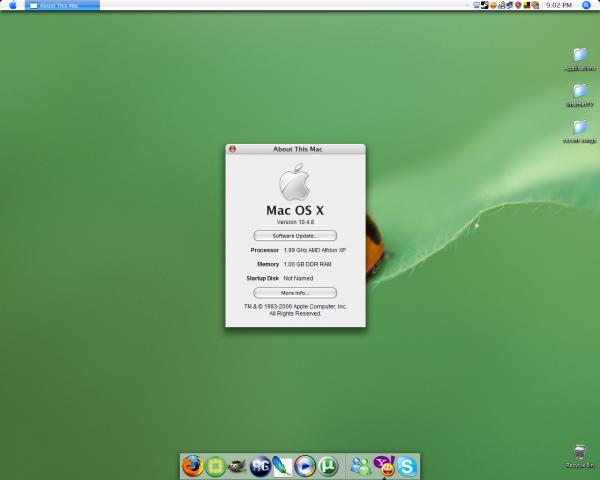Open the Spotlight search icon
The height and width of the screenshot is (480, 600).
[x=586, y=5]
